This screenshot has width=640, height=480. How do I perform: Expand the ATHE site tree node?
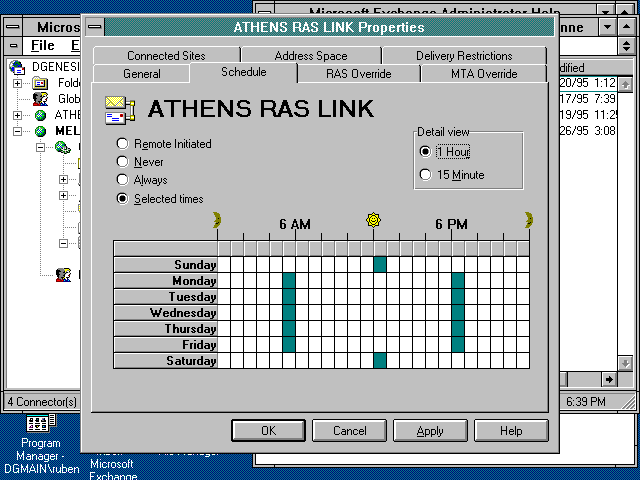pyautogui.click(x=18, y=115)
